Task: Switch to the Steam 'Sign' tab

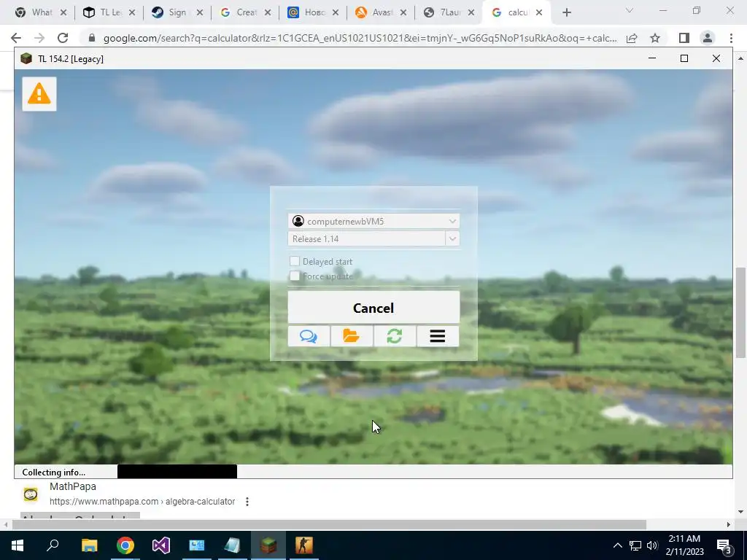Action: pyautogui.click(x=177, y=12)
